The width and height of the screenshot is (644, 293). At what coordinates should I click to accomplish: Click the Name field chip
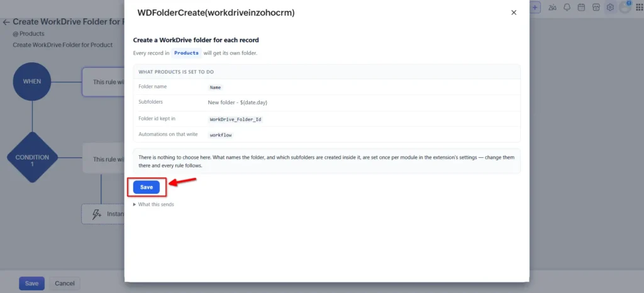(x=215, y=87)
